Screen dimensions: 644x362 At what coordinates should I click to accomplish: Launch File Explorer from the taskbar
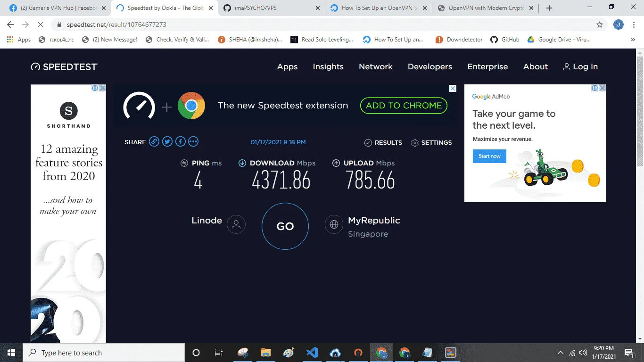tap(265, 353)
